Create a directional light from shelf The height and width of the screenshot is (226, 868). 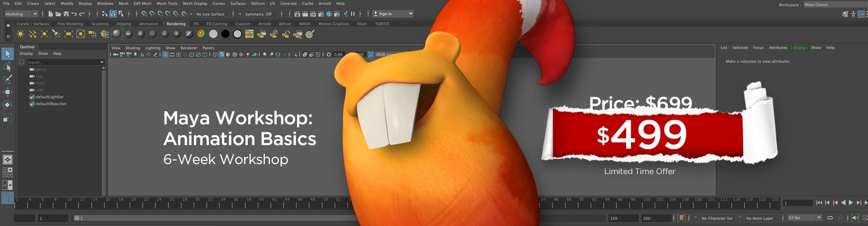33,34
